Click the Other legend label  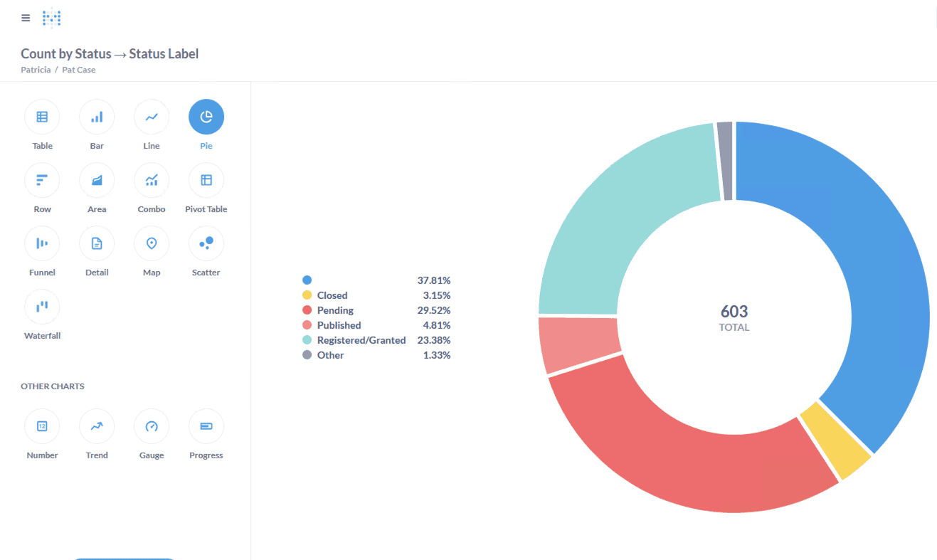tap(331, 355)
